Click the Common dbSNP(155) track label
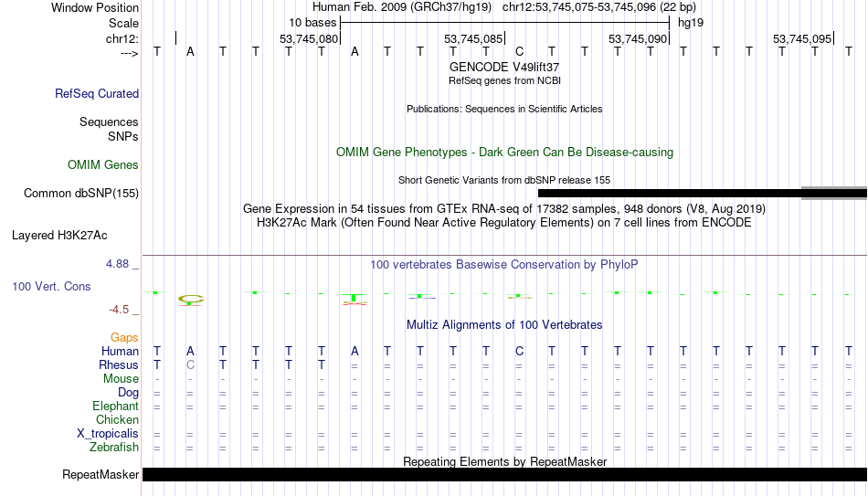Screen dimensions: 868x496 click(x=80, y=194)
